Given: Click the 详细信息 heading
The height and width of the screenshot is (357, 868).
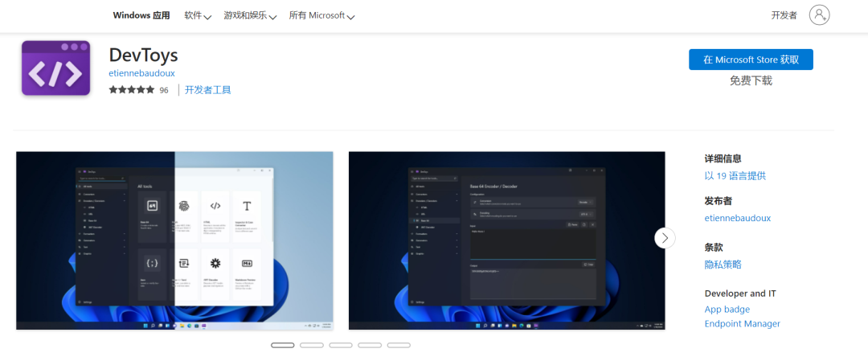Looking at the screenshot, I should 723,159.
